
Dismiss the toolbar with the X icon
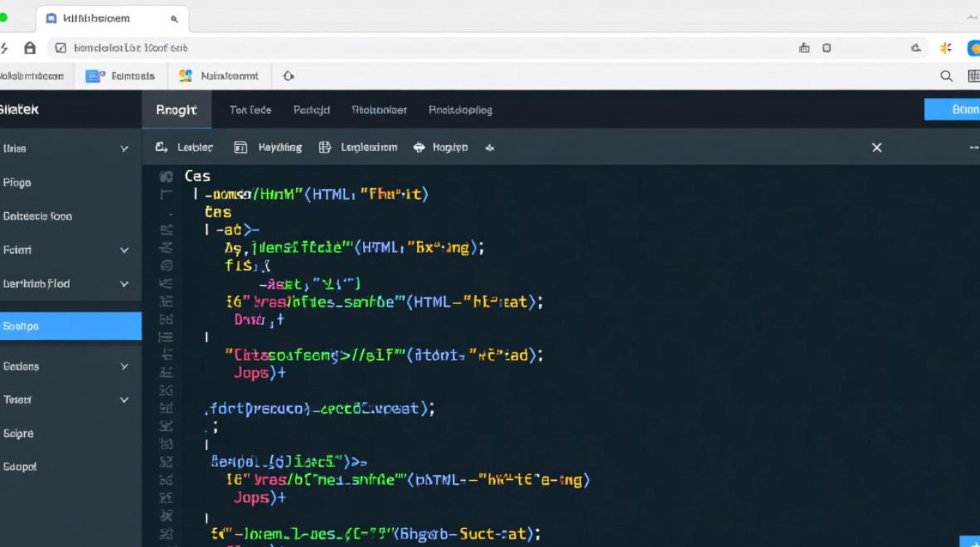876,147
